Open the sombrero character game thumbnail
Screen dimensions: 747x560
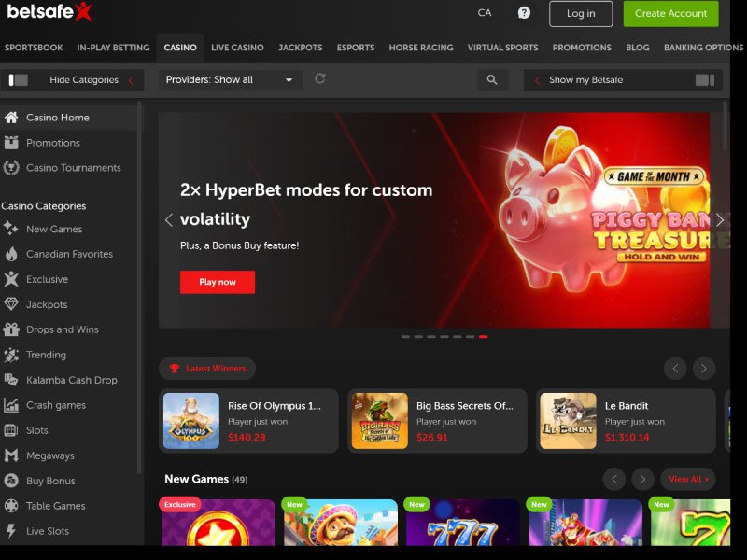pyautogui.click(x=341, y=522)
